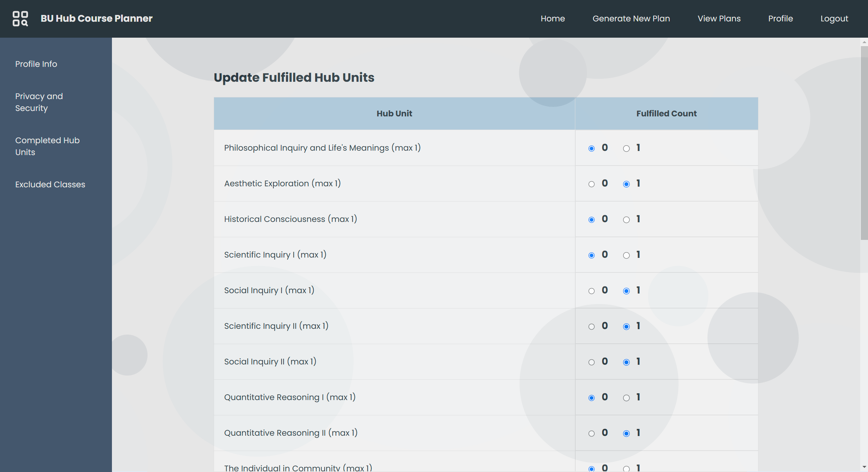Set Quantitative Reasoning I count to 1

click(626, 398)
